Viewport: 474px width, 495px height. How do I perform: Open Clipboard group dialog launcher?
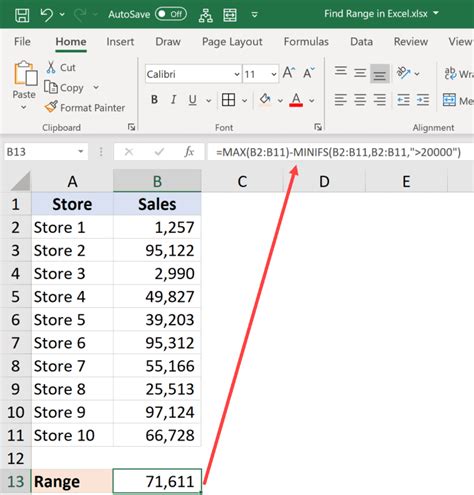point(131,127)
